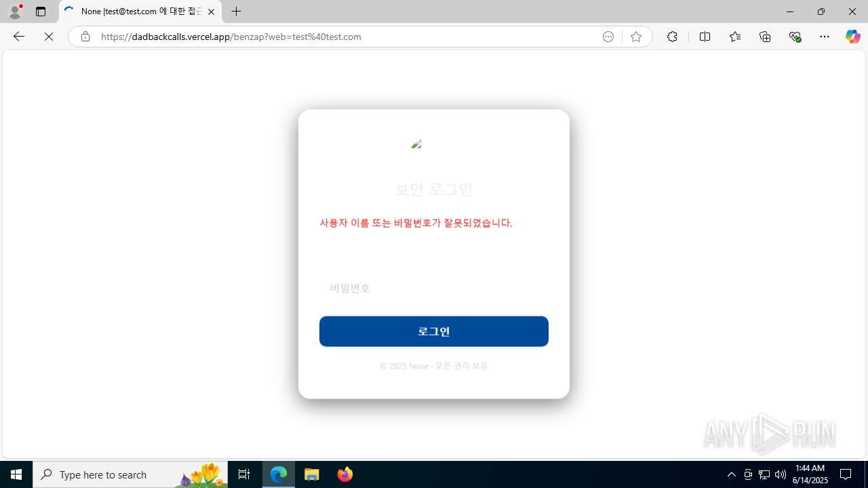Viewport: 868px width, 488px height.
Task: Go back to the previous page
Action: pos(19,37)
